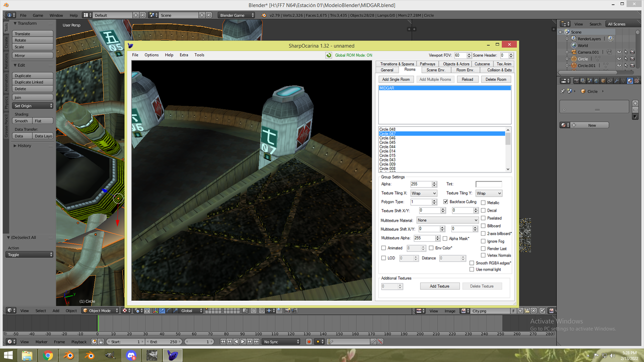Click the 3D manipulator toggle icon

[x=155, y=311]
